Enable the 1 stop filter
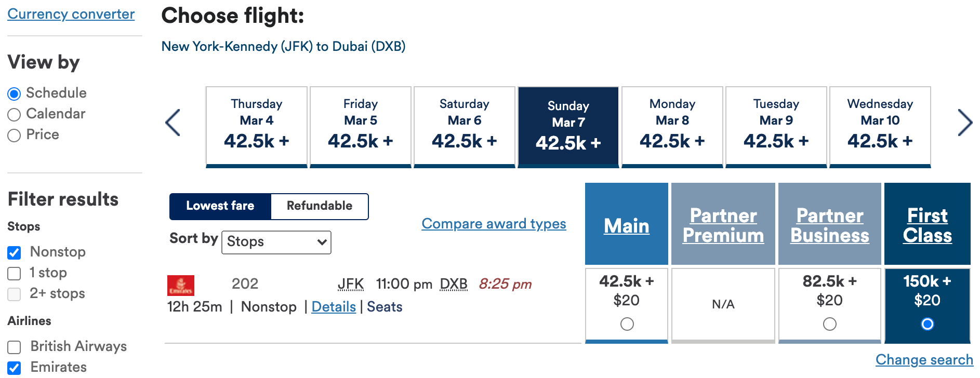The width and height of the screenshot is (980, 378). (x=14, y=274)
